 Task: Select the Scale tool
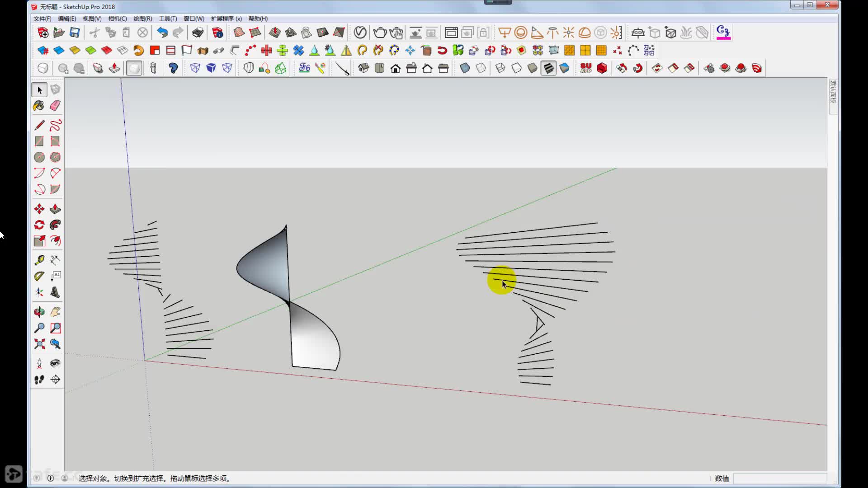tap(39, 240)
